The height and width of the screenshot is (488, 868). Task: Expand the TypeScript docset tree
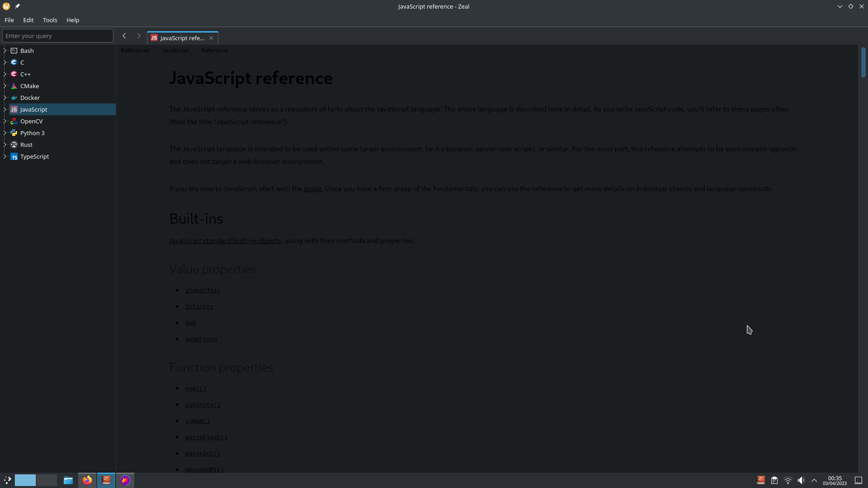[5, 156]
